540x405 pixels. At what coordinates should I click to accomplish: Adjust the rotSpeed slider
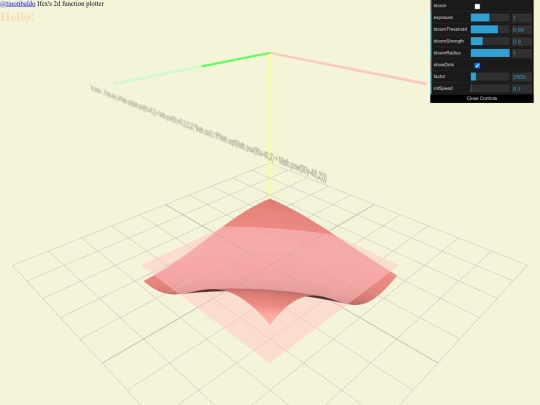pos(490,89)
